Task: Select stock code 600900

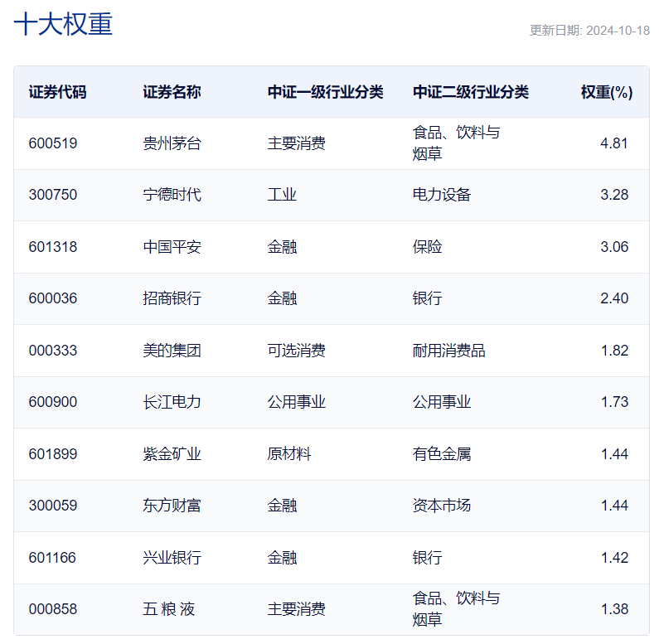Action: click(x=53, y=402)
